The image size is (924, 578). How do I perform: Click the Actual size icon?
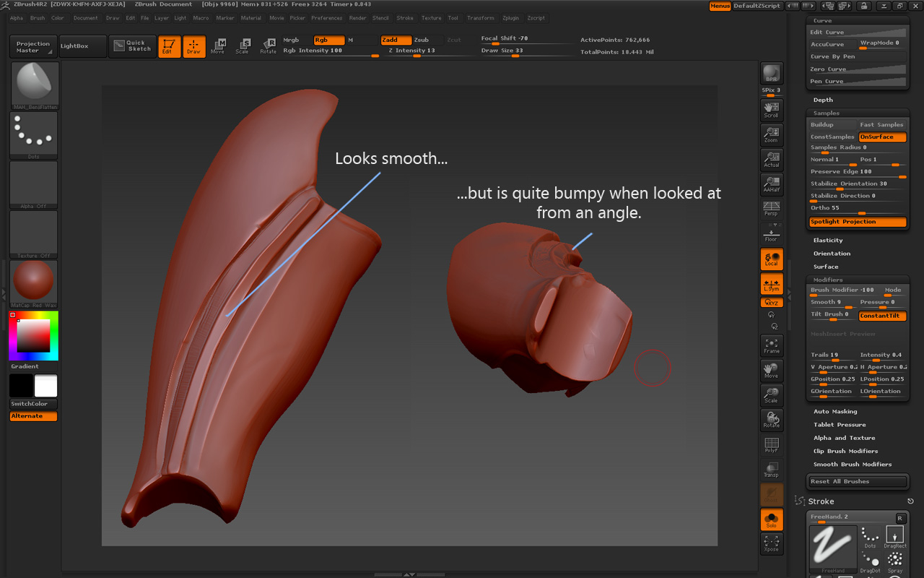point(772,159)
